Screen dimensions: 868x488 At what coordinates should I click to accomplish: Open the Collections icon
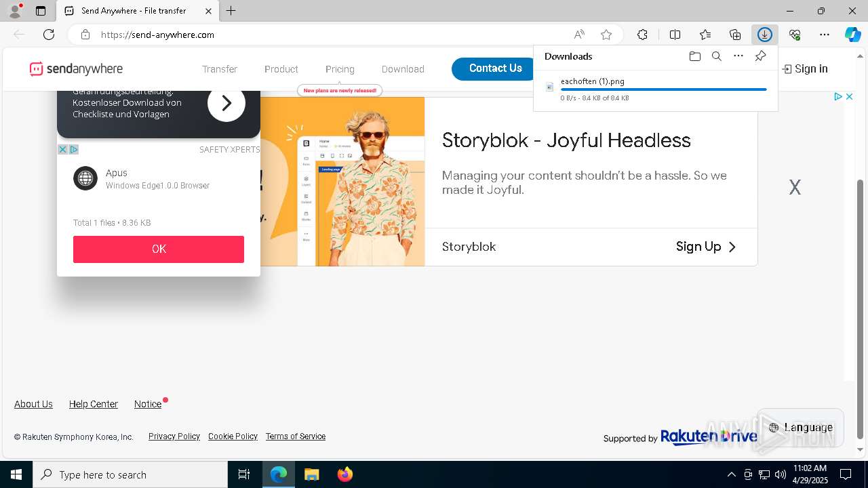click(x=735, y=35)
